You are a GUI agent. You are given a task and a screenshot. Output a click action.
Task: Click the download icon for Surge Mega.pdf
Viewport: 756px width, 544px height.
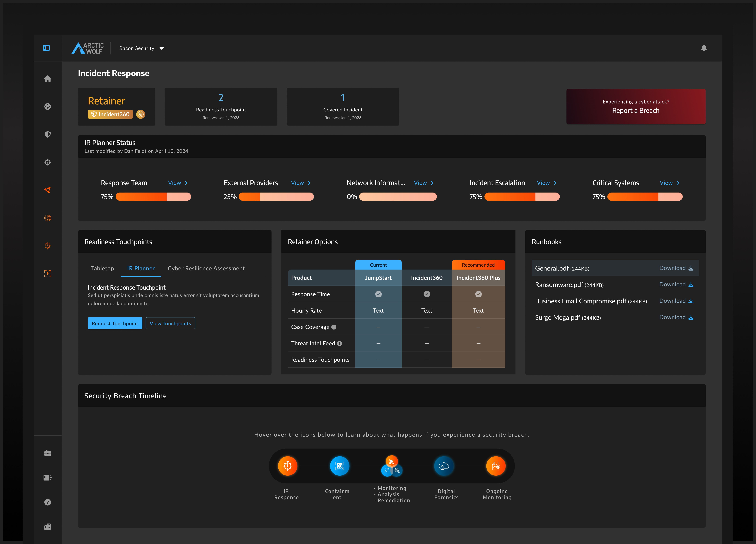coord(691,317)
